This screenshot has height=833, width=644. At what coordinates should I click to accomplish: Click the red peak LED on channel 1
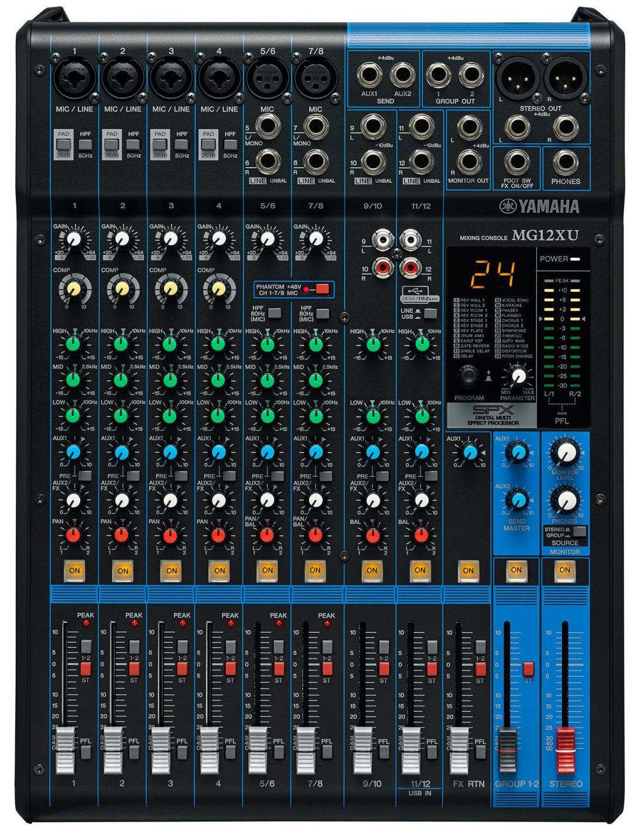[x=86, y=623]
